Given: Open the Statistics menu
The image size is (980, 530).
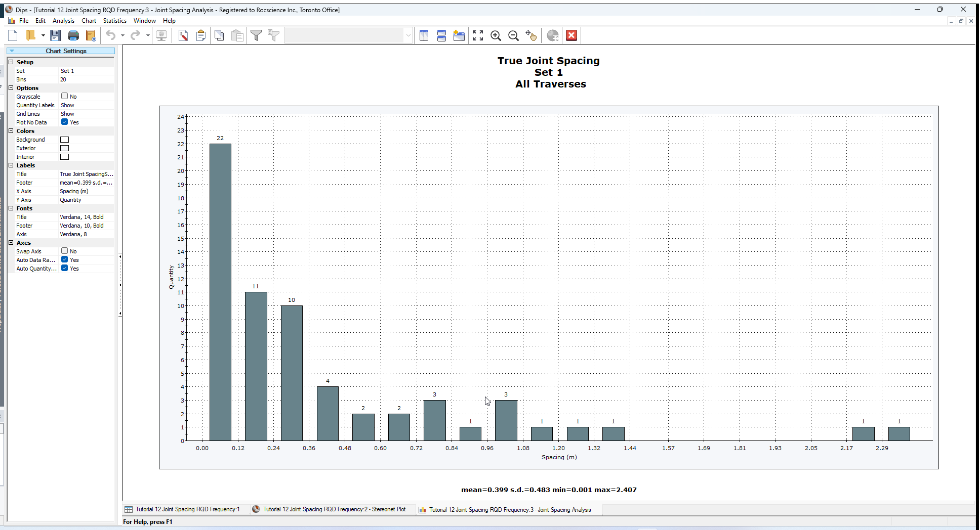Looking at the screenshot, I should [x=114, y=21].
